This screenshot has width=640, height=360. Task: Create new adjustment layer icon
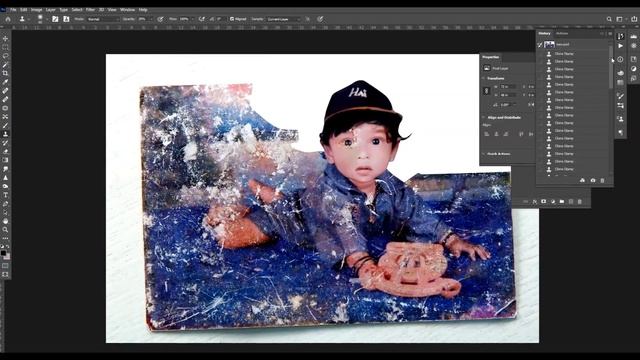pos(553,202)
